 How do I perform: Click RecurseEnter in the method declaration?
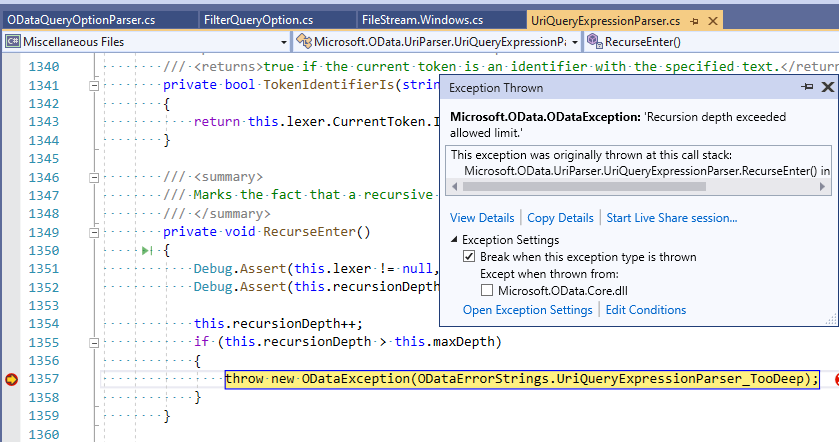309,232
